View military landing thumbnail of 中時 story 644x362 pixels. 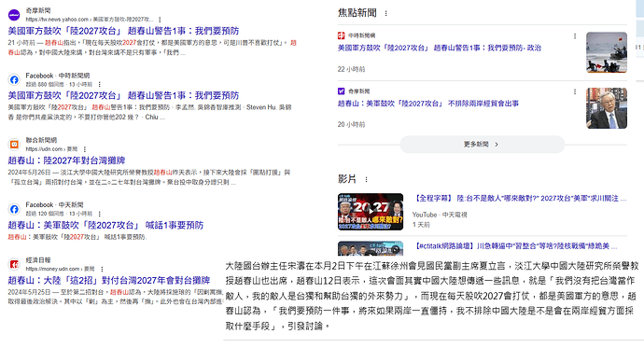click(x=607, y=52)
